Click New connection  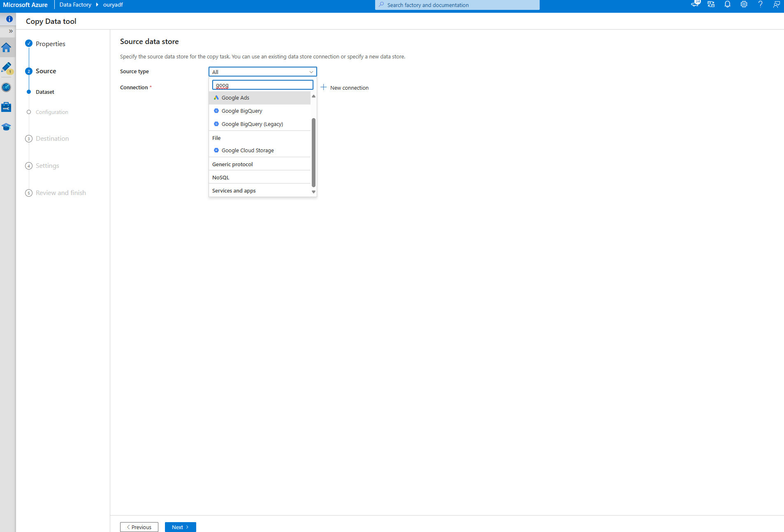coord(349,88)
